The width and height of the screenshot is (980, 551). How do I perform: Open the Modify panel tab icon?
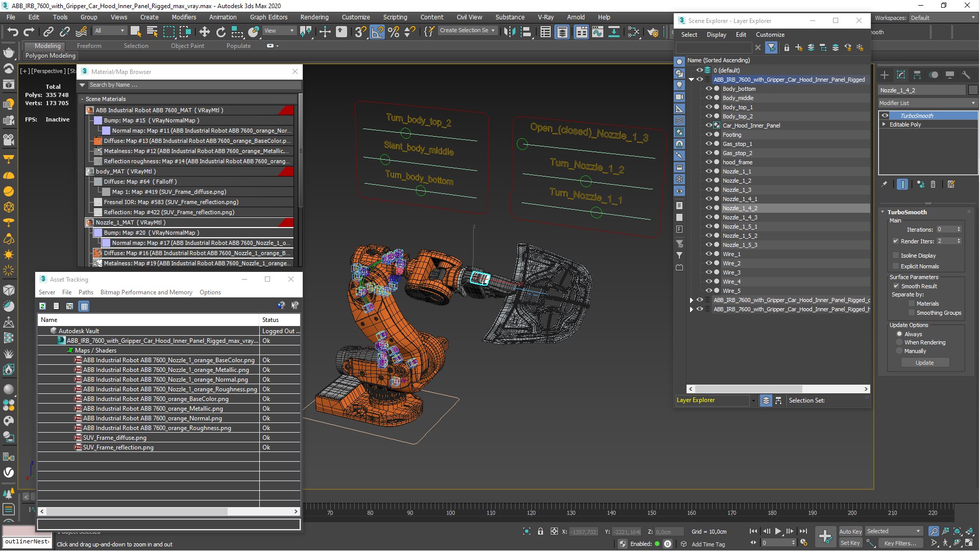click(901, 75)
